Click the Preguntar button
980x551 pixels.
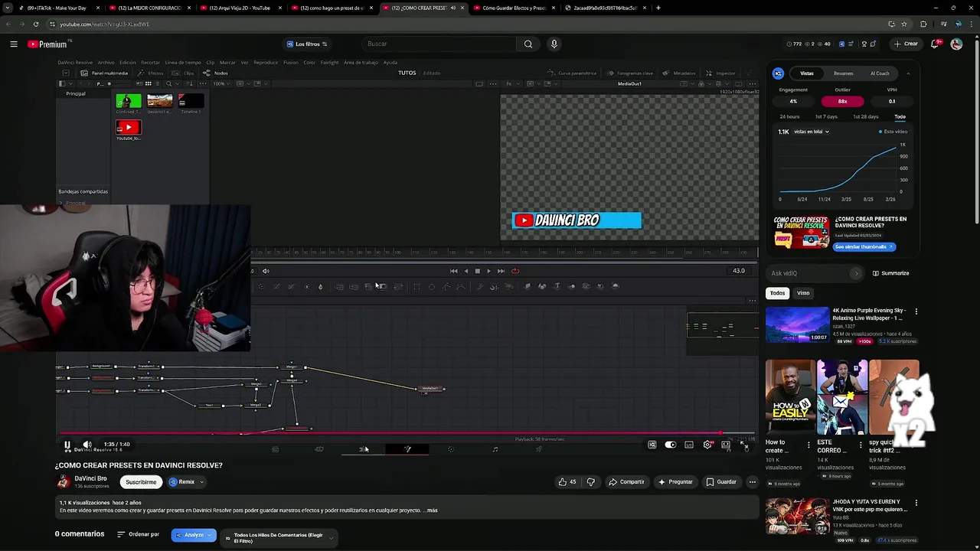tap(675, 482)
